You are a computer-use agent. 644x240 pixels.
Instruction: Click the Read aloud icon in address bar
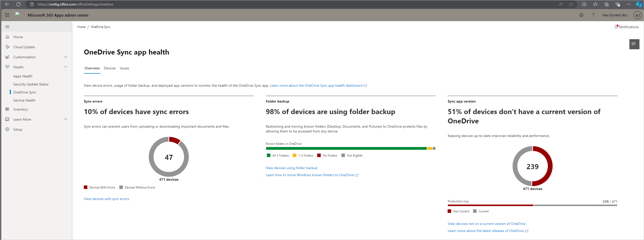[561, 4]
